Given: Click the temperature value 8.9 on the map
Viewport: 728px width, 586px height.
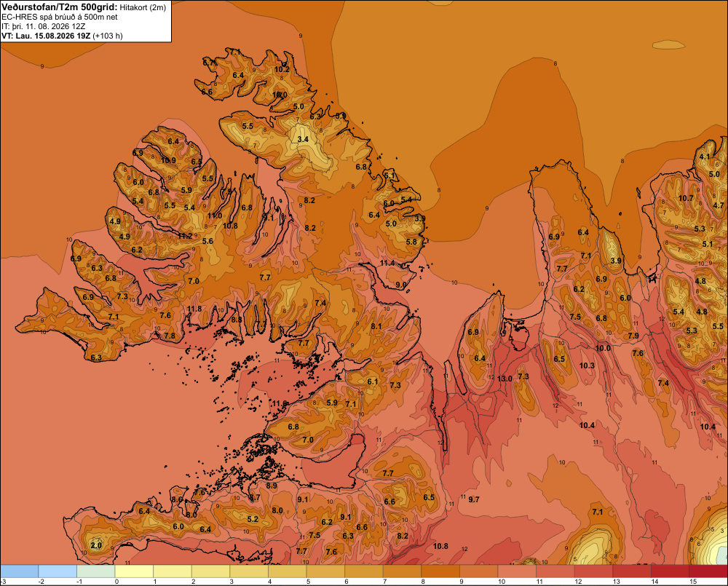Looking at the screenshot, I should pyautogui.click(x=272, y=486).
